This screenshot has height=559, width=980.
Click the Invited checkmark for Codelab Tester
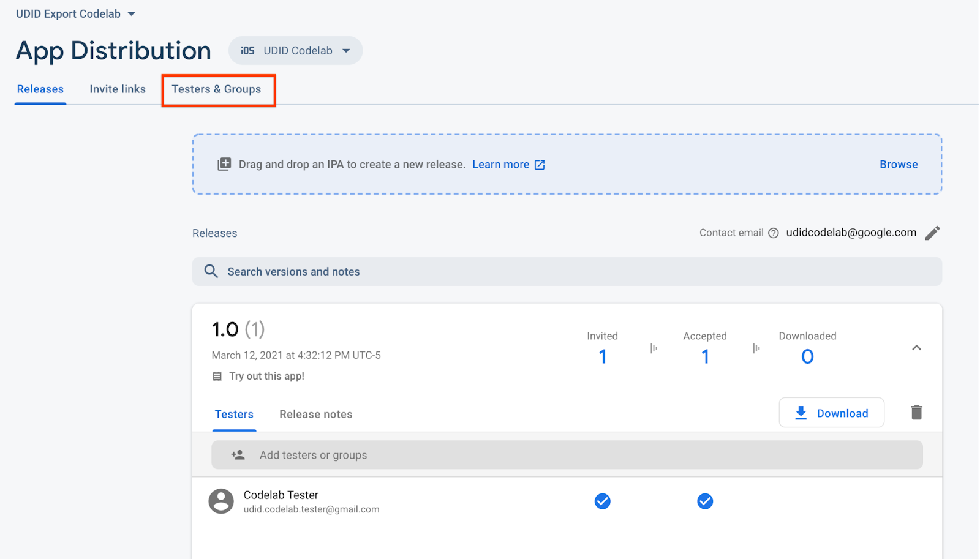click(x=603, y=501)
